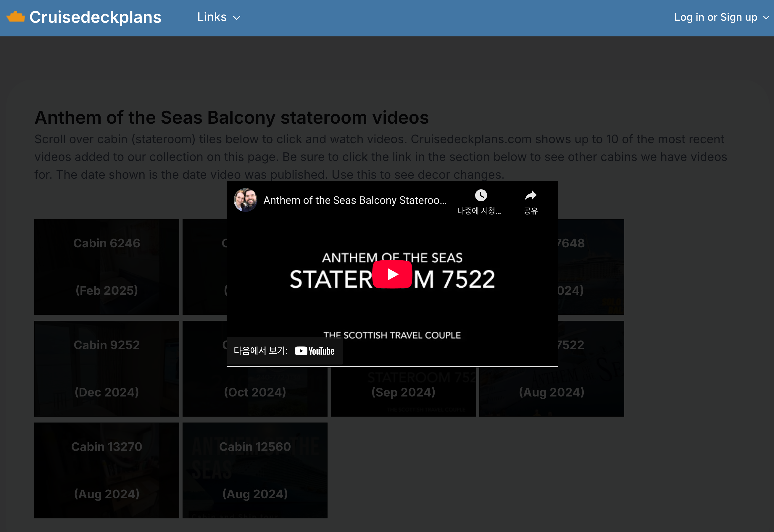Click the Cruisedeckplans site title

coord(95,17)
